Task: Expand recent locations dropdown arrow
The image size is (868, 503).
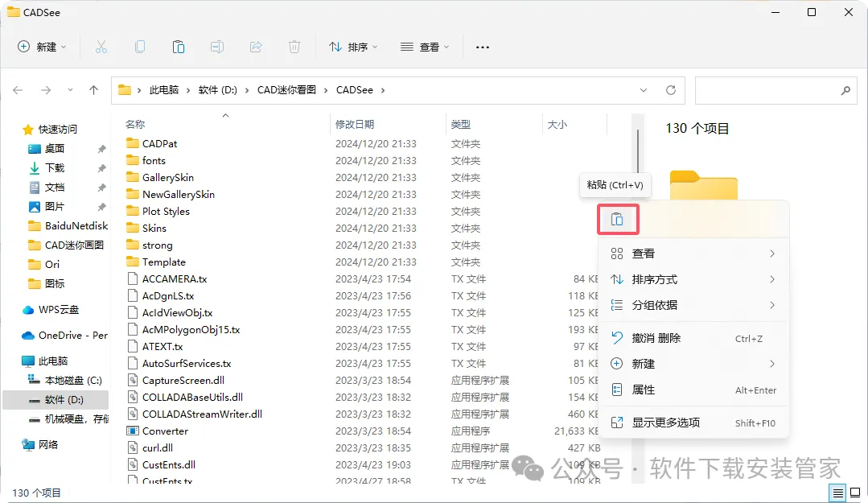Action: point(70,90)
